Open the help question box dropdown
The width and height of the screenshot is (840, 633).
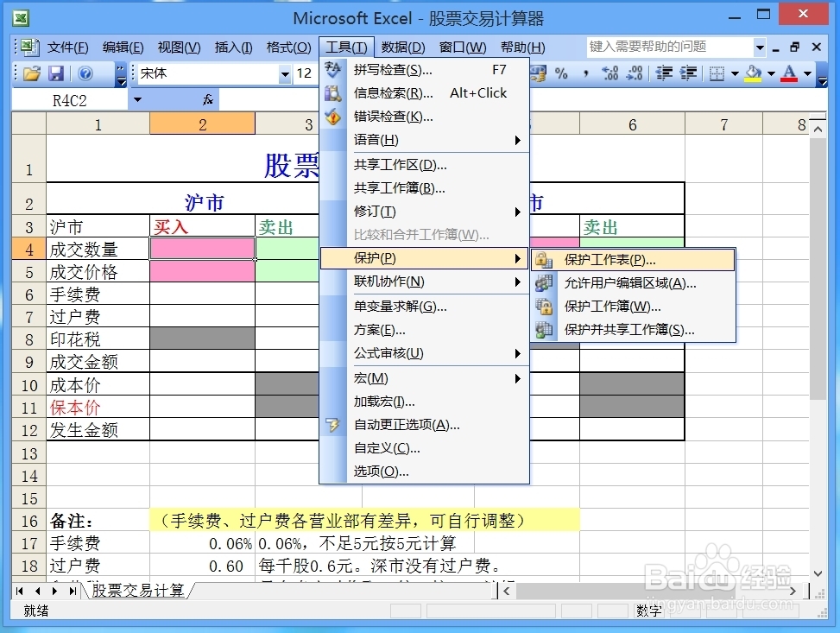(760, 47)
